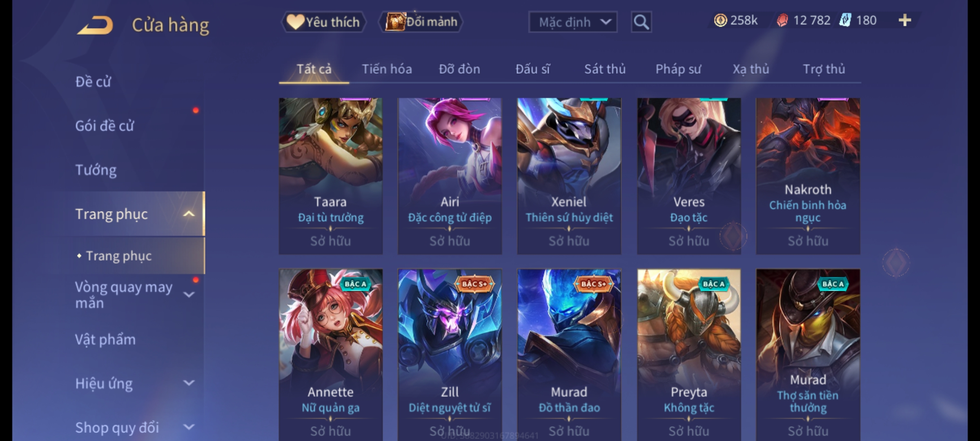Screen dimensions: 980x441
Task: Open Đổi mảnh fragment exchange chest
Action: (x=421, y=22)
